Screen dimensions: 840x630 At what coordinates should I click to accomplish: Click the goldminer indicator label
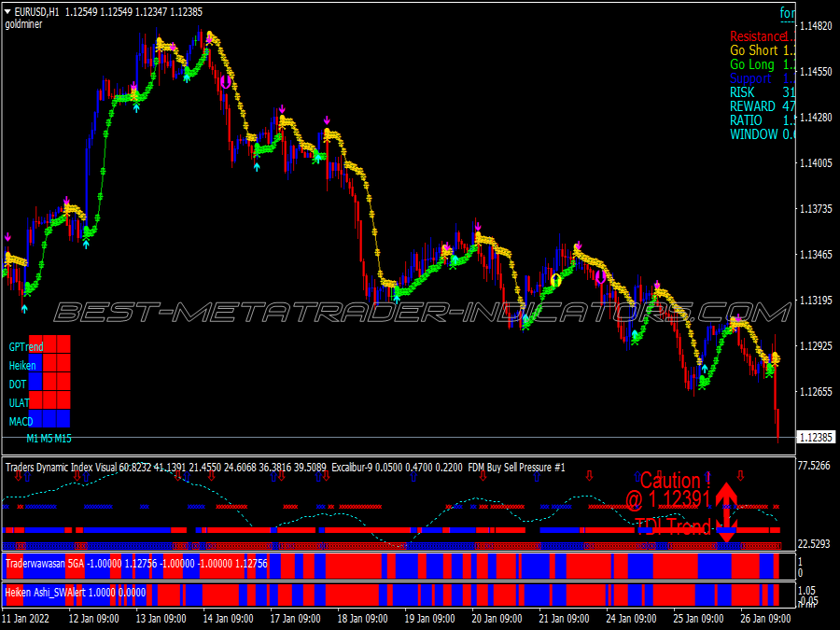(23, 24)
